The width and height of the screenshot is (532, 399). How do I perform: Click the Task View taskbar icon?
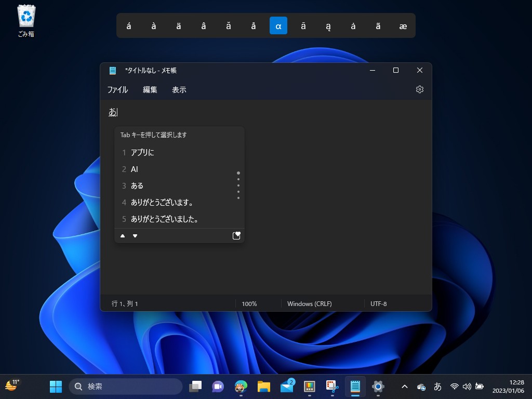pyautogui.click(x=195, y=386)
